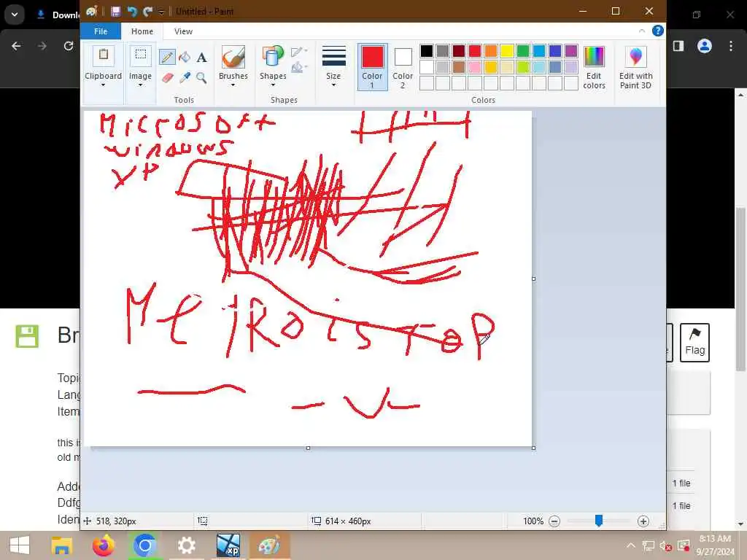Pick the yellow color swatch

(x=507, y=51)
